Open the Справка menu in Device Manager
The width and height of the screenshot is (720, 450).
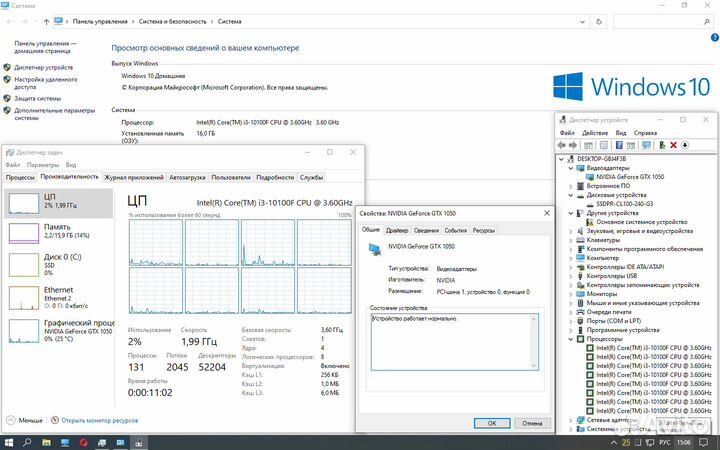click(x=645, y=133)
